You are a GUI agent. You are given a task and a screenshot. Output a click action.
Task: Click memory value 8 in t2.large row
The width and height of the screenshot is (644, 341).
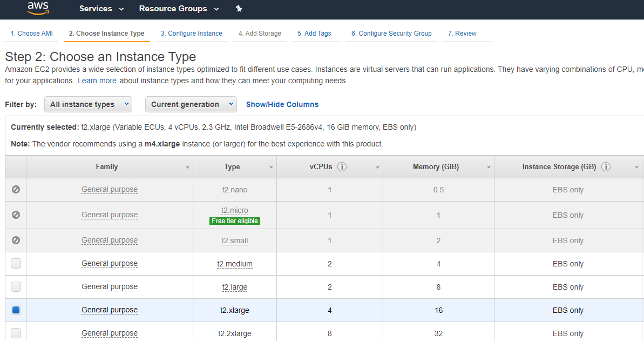439,287
